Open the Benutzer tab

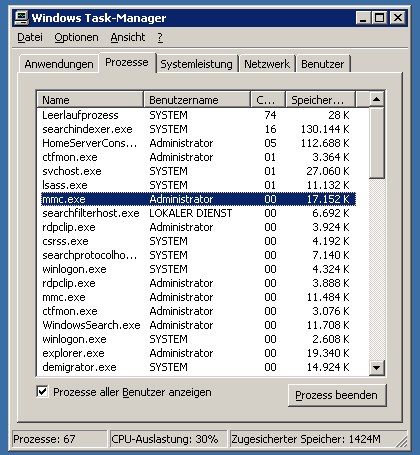pyautogui.click(x=323, y=64)
